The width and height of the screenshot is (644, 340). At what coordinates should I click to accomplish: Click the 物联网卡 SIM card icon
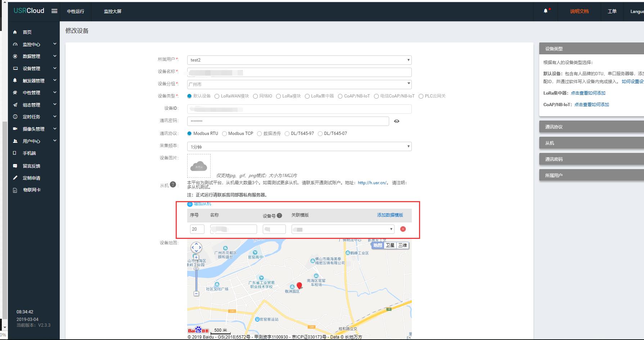click(15, 190)
